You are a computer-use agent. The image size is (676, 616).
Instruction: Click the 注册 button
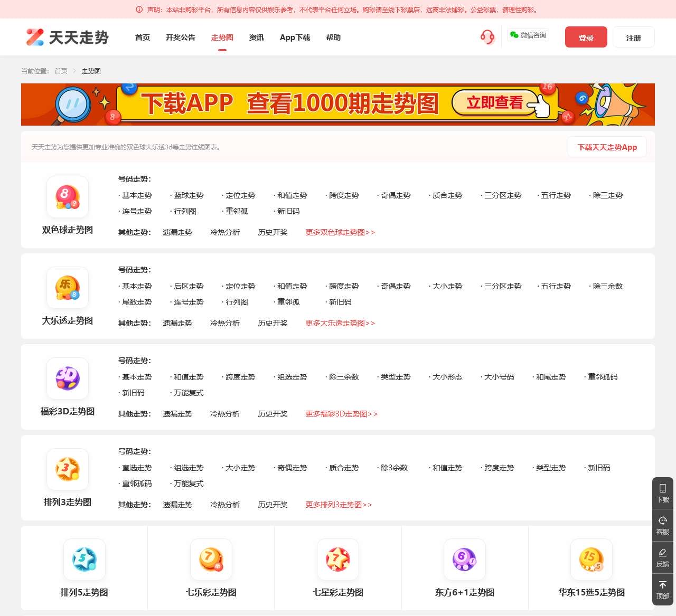[634, 37]
